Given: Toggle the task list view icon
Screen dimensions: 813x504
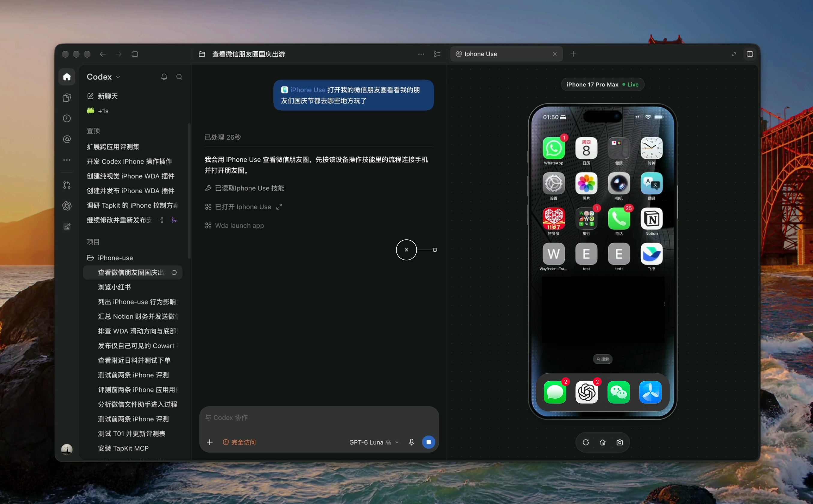Looking at the screenshot, I should (437, 54).
